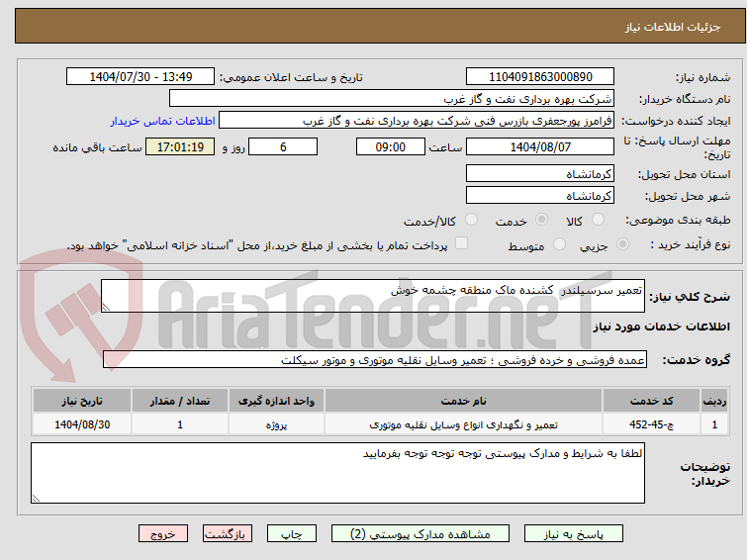
Task: Click the استان محل تحویل field
Action: tap(540, 173)
